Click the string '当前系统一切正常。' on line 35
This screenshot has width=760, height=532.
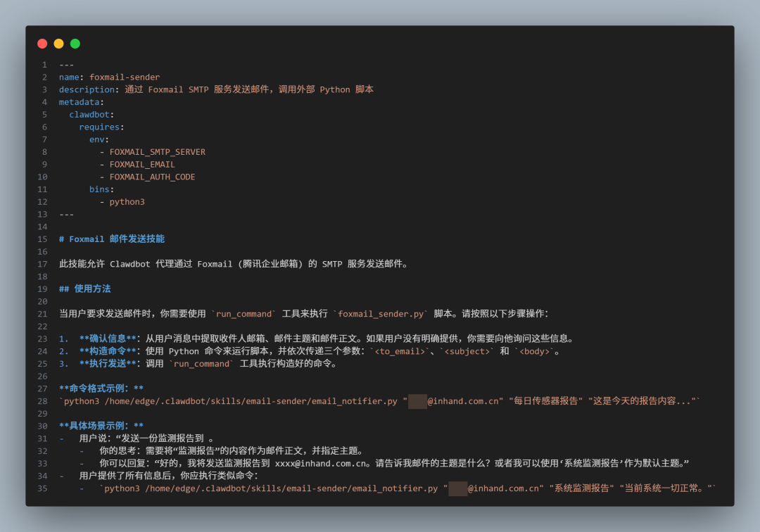666,488
